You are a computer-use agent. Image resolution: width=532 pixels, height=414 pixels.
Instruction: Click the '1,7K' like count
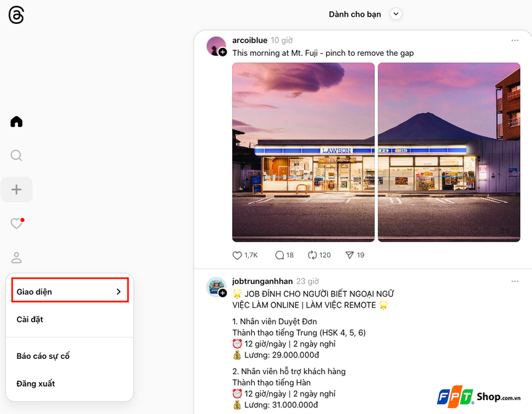point(251,255)
